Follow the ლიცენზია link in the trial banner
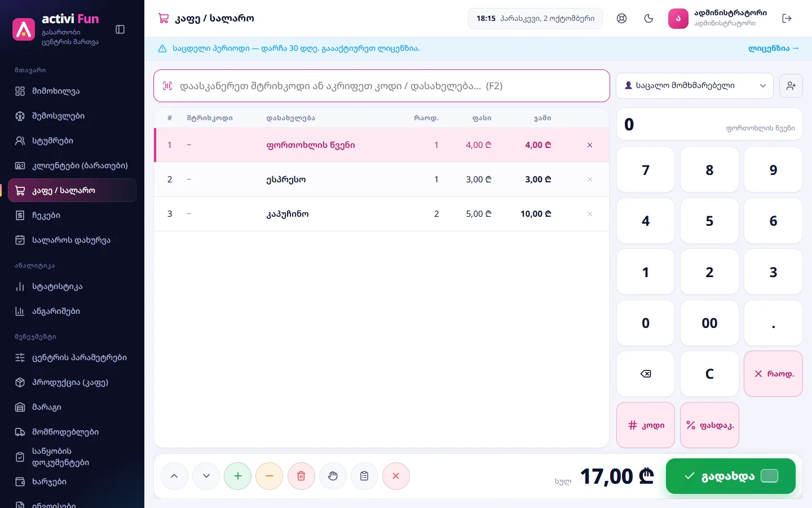812x508 pixels. [x=773, y=49]
